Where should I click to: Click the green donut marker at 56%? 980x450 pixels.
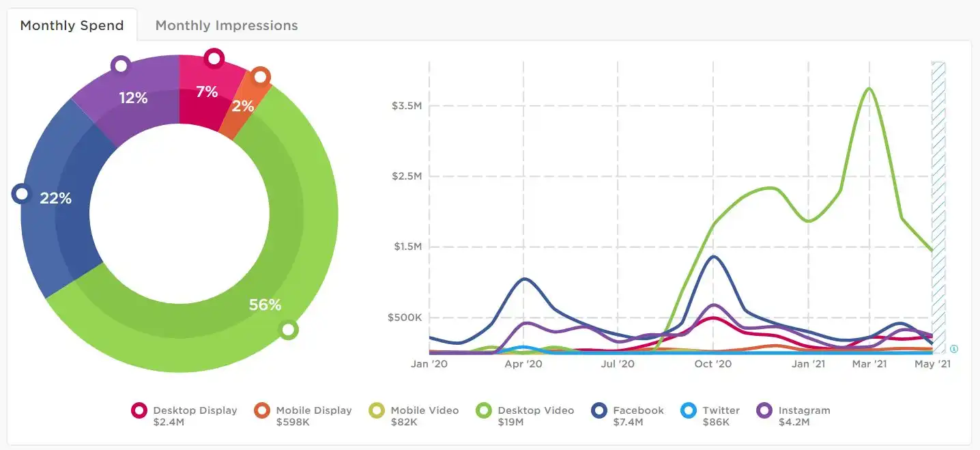(289, 330)
